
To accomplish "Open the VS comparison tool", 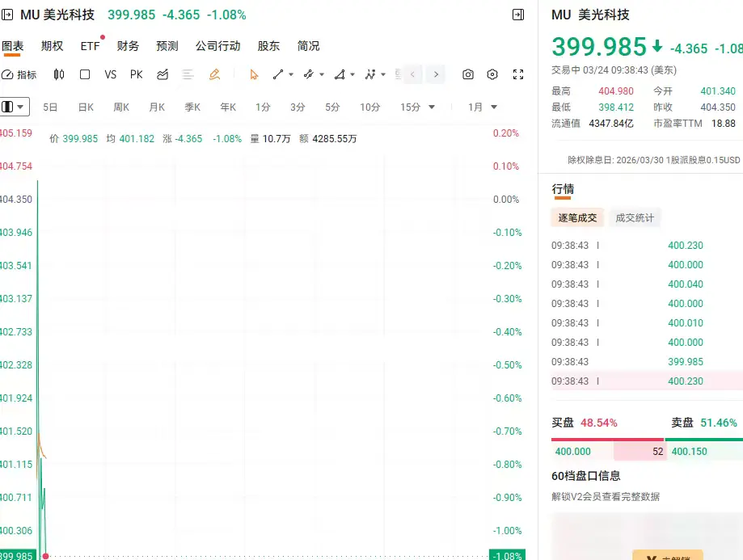I will click(x=111, y=74).
